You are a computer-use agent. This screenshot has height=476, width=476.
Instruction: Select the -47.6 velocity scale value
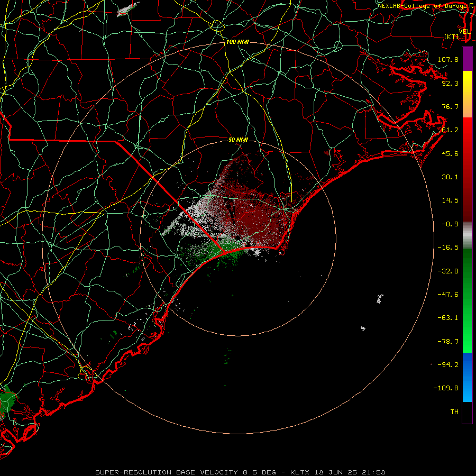[x=448, y=295]
